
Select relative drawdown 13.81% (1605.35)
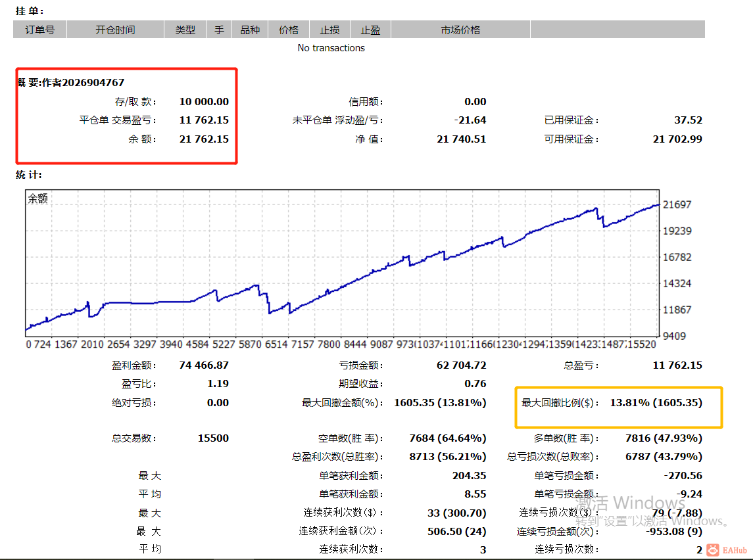click(656, 403)
